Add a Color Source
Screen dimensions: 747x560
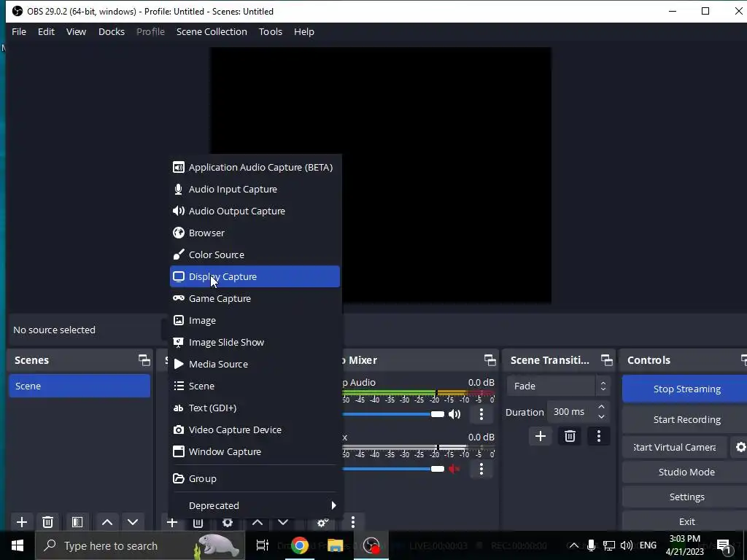click(x=255, y=254)
